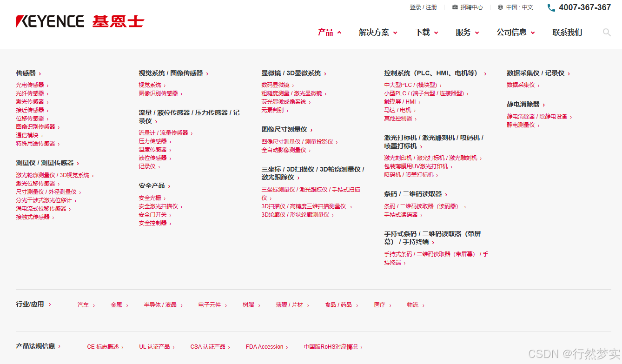Viewport: 622px width, 364px height.
Task: Open 中大型PLC / (模块型)
Action: click(412, 85)
